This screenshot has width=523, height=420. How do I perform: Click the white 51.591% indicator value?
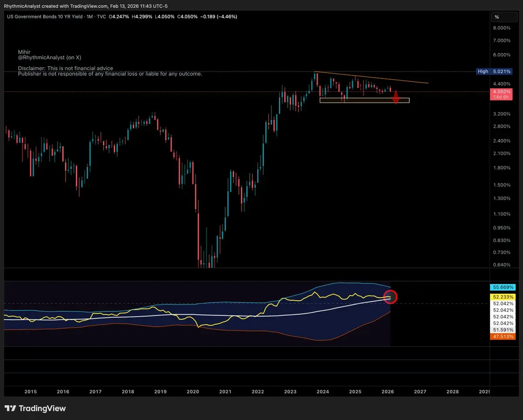point(503,330)
